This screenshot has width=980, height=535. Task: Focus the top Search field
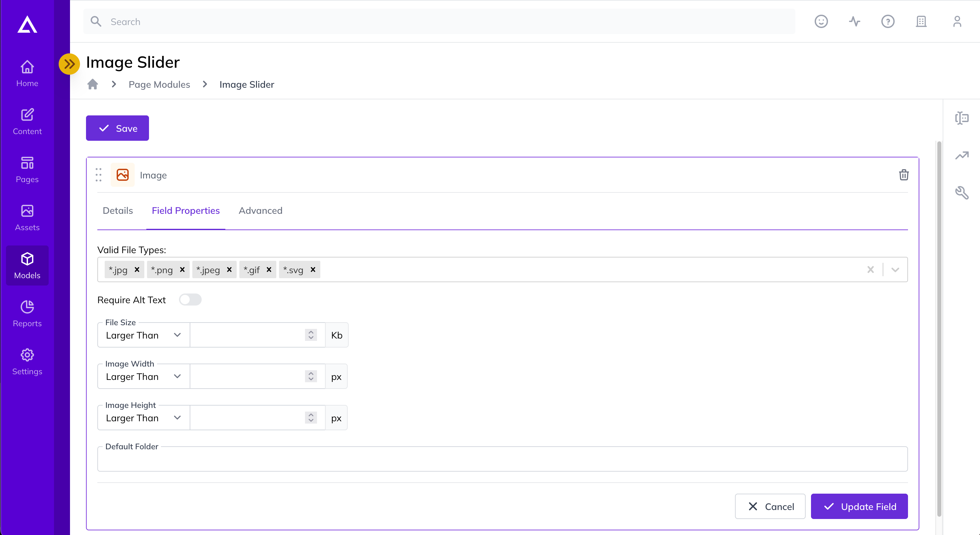pos(439,21)
